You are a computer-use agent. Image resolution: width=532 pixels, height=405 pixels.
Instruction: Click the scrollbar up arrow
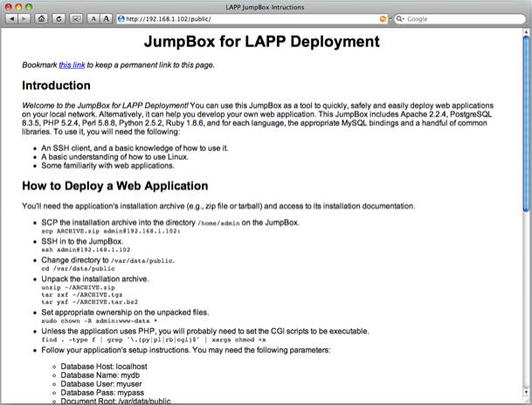(x=526, y=32)
